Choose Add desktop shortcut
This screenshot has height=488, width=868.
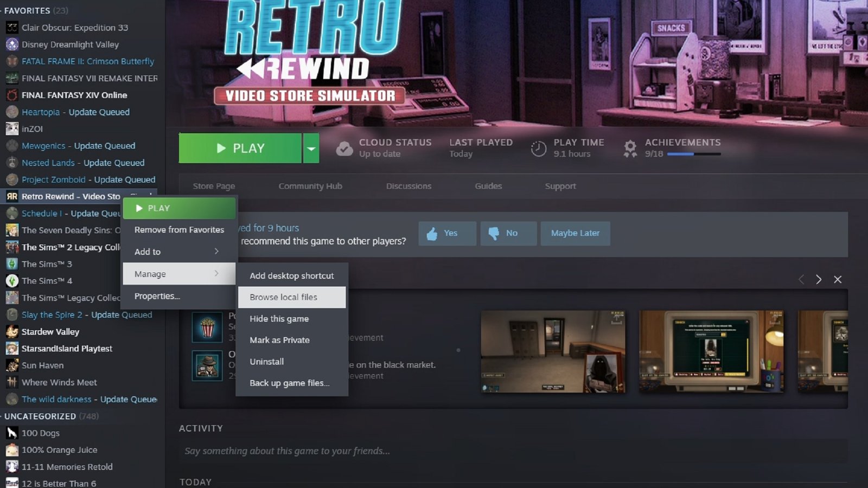coord(292,275)
